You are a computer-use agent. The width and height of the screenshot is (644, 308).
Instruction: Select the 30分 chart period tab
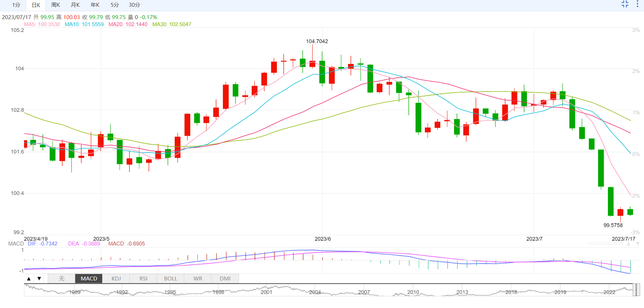tap(134, 5)
